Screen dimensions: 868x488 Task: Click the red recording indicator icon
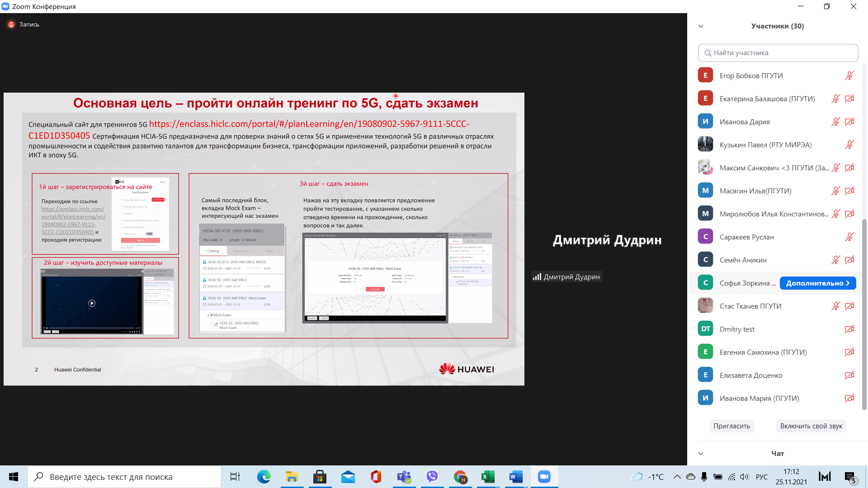click(x=11, y=24)
